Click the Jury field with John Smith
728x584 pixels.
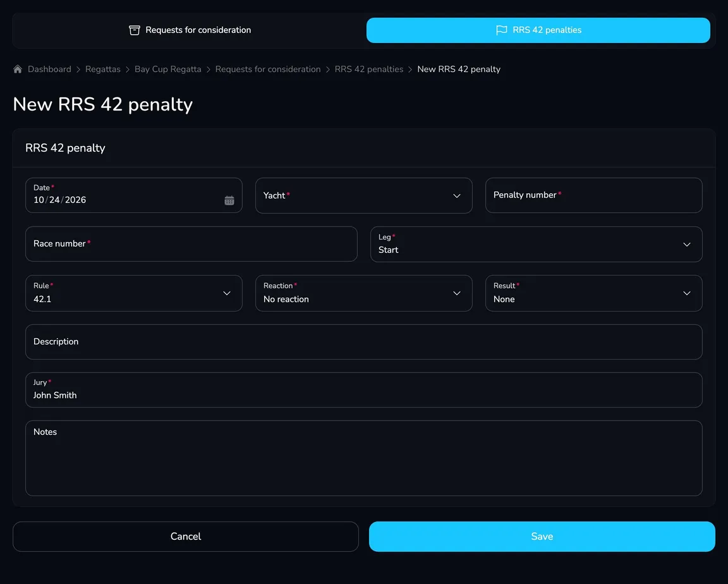363,390
